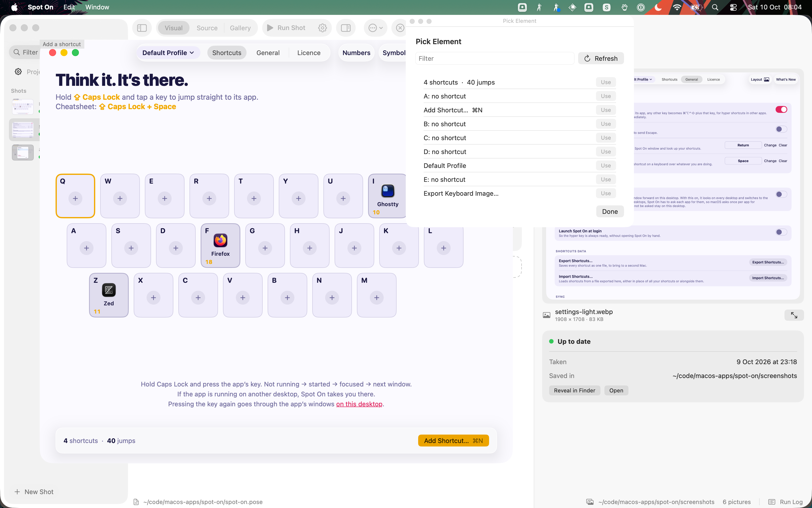
Task: Click What's New in the preview
Action: [786, 80]
